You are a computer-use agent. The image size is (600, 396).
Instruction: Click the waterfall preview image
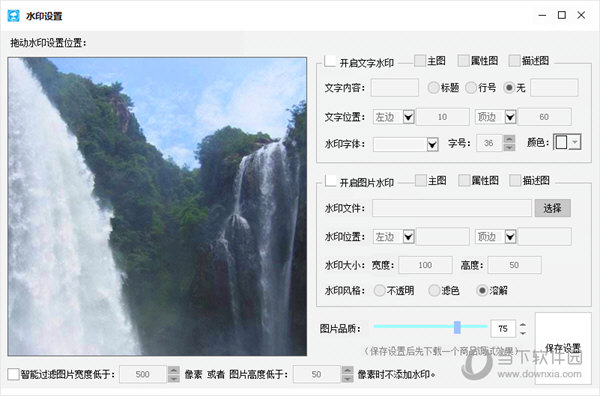click(157, 207)
